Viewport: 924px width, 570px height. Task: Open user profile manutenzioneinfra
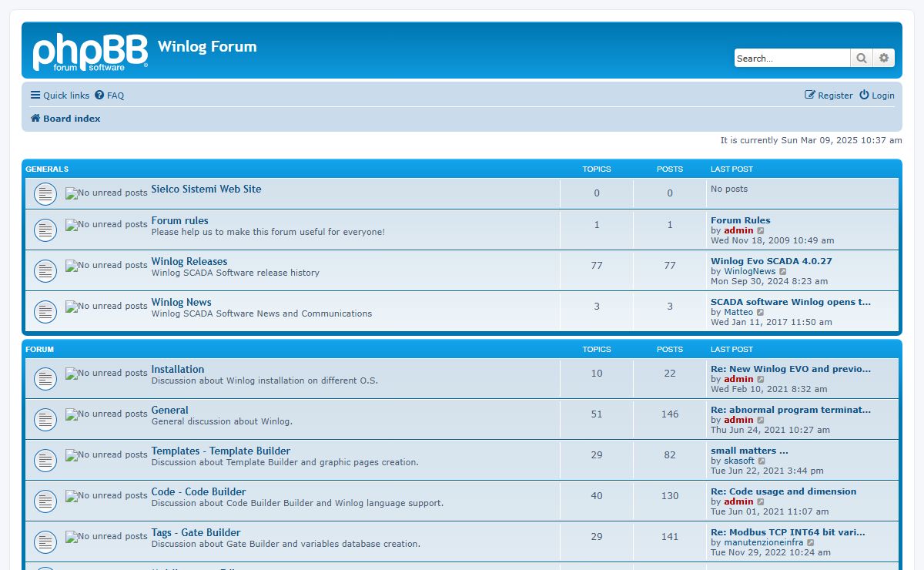coord(764,542)
